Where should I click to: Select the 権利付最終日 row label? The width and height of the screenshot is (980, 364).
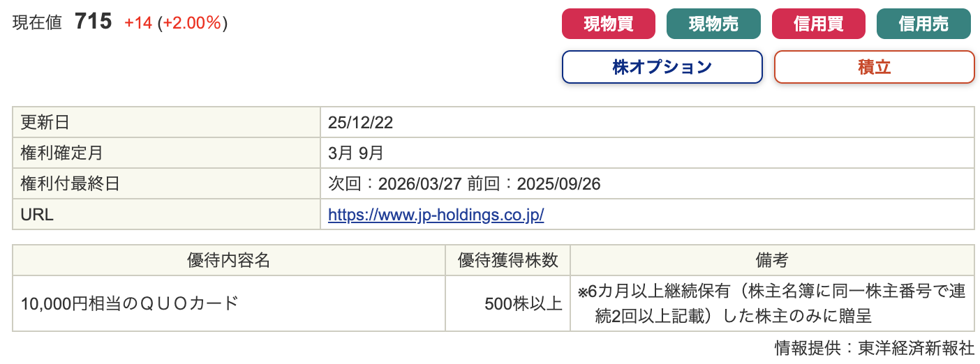coord(70,184)
